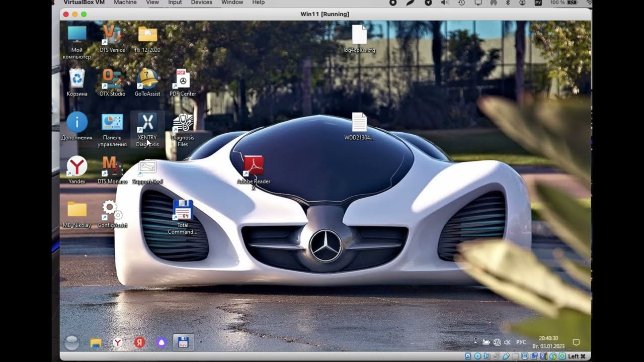This screenshot has width=644, height=362.
Task: Open the VirtualBox VM application menu
Action: 84,3
